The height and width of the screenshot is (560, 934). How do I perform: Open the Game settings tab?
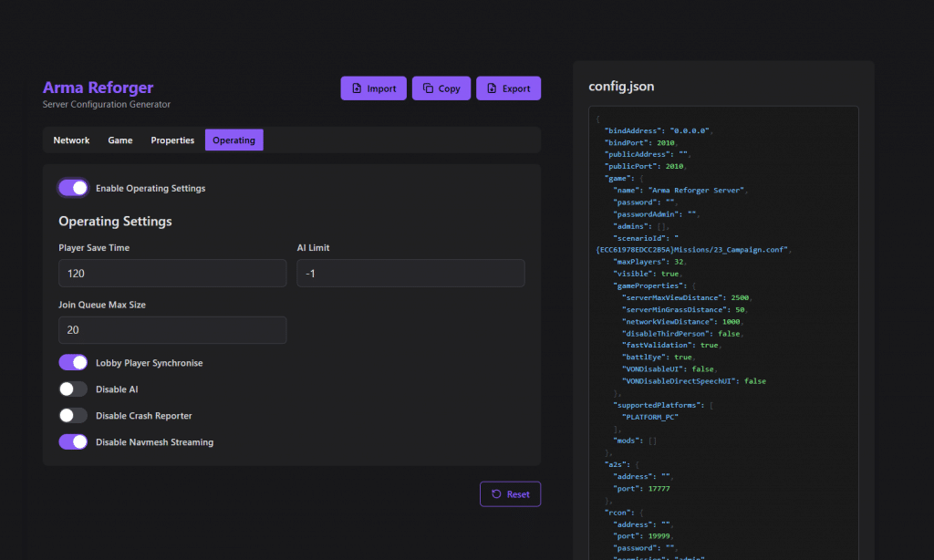coord(119,140)
